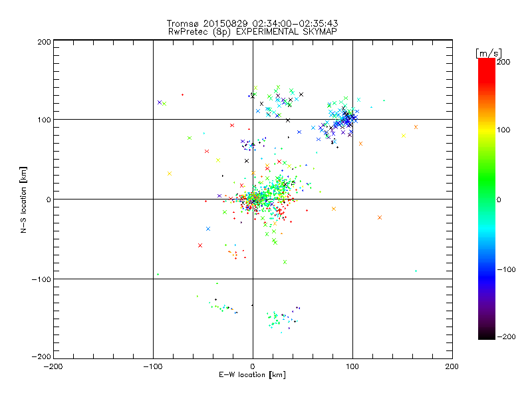Click the y-axis tick label '100'
The height and width of the screenshot is (399, 532).
[x=44, y=120]
